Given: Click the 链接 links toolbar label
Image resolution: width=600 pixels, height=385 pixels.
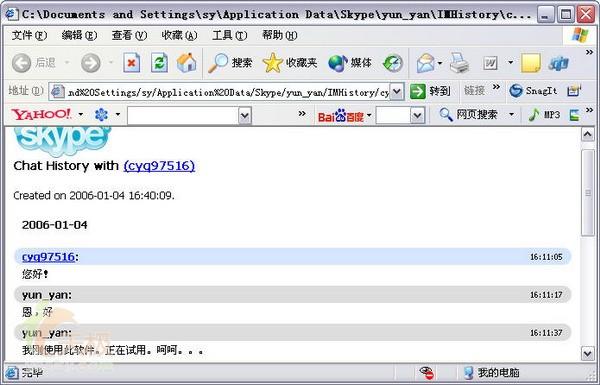Looking at the screenshot, I should point(474,91).
